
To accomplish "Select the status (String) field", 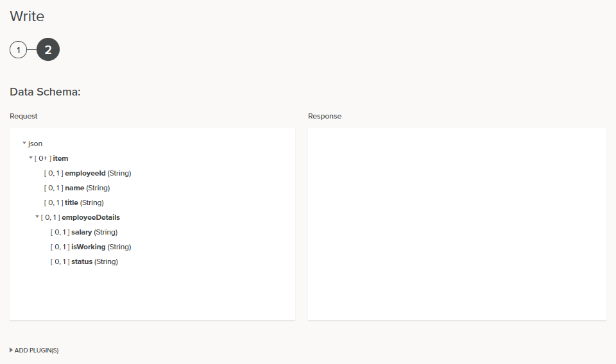I will [x=84, y=261].
